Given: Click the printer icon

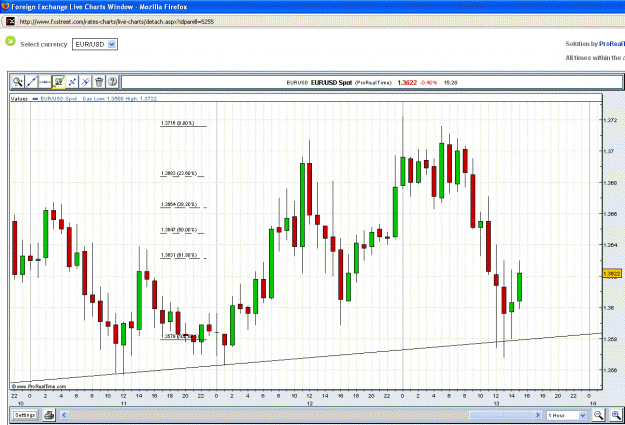Looking at the screenshot, I should [x=49, y=415].
